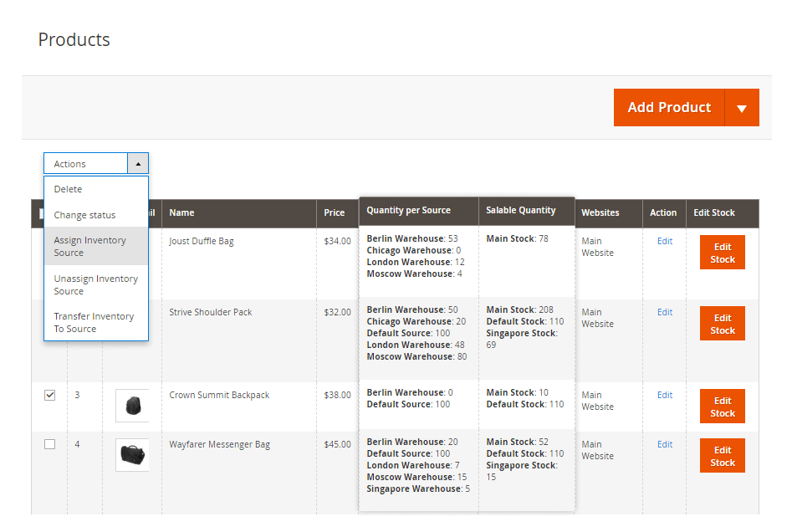This screenshot has height=532, width=792.
Task: Select Delete from the Actions menu
Action: (x=68, y=189)
